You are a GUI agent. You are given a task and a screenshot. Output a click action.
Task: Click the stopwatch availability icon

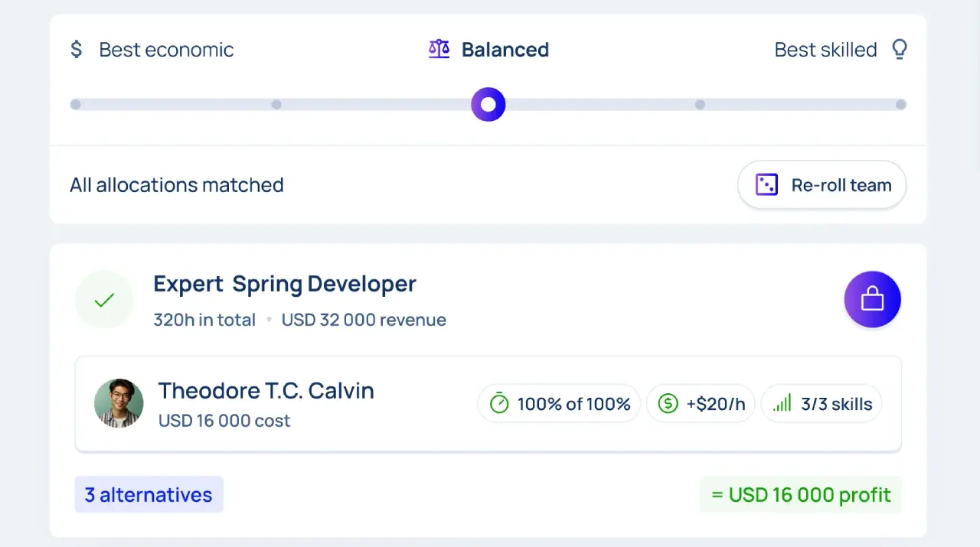(x=499, y=403)
